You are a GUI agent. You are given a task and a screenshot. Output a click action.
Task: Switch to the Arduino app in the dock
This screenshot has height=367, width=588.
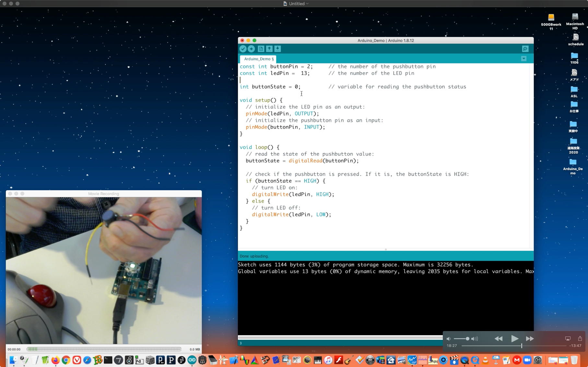pos(192,360)
